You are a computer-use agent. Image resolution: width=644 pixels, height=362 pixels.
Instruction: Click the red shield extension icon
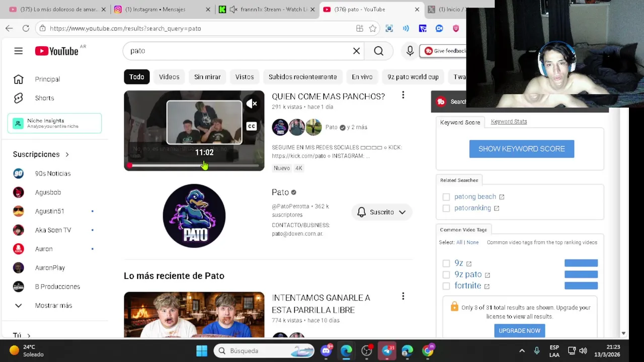[456, 29]
